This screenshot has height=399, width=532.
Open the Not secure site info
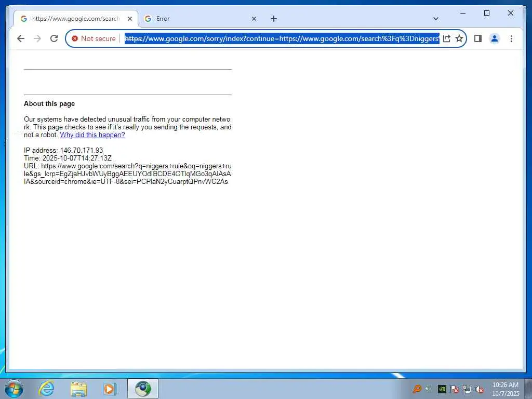tap(94, 38)
